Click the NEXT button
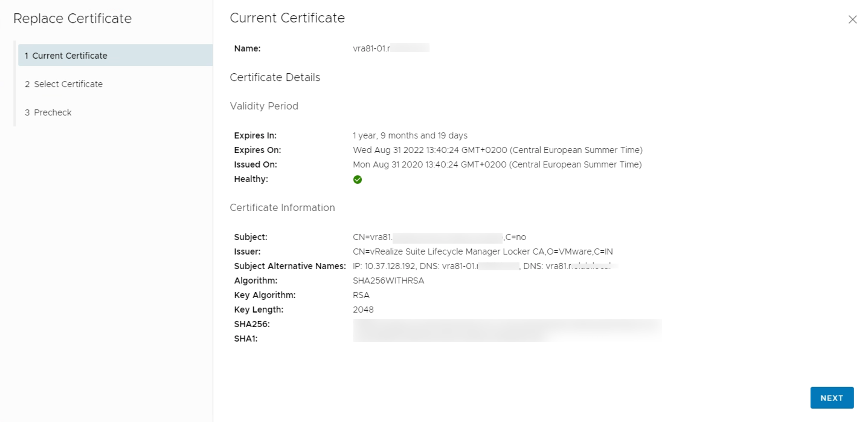The height and width of the screenshot is (422, 868). 832,398
